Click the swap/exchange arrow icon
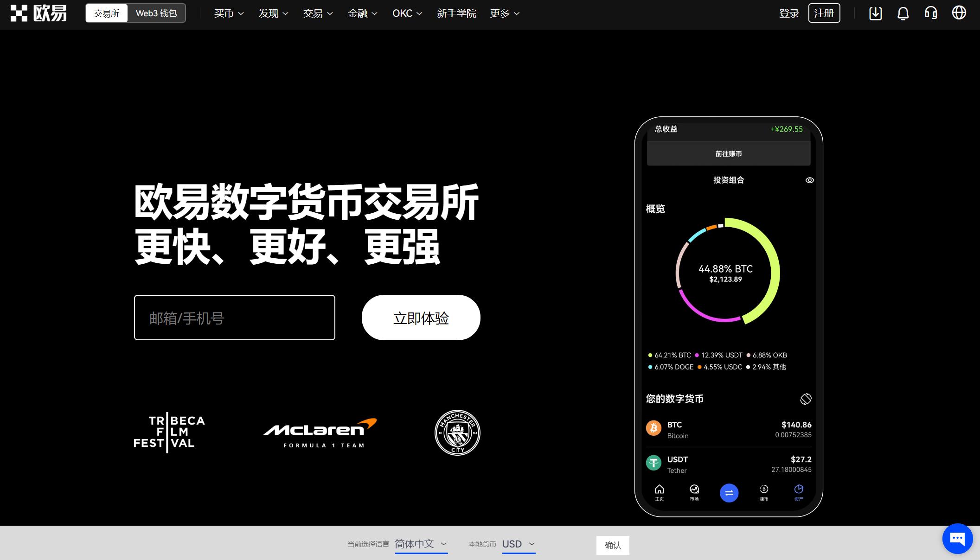Screen dimensions: 980x560 tap(729, 493)
